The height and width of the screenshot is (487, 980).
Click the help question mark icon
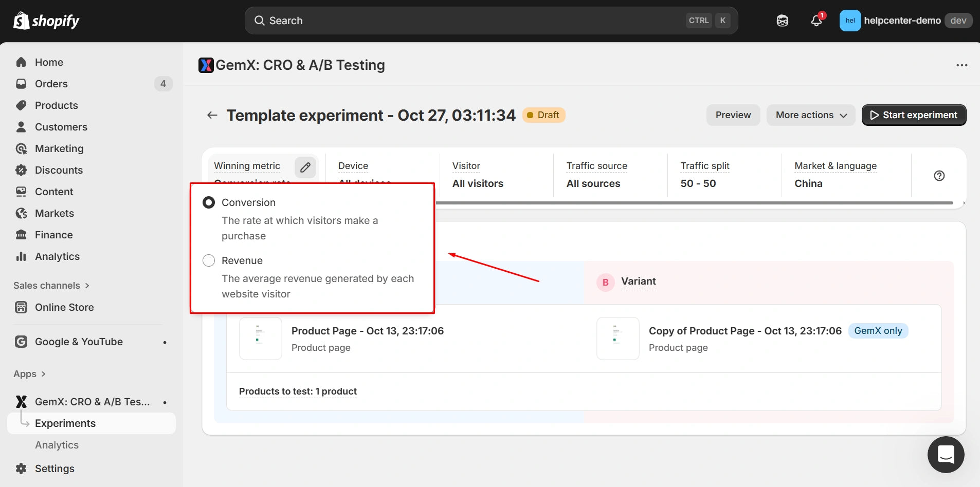(x=939, y=176)
